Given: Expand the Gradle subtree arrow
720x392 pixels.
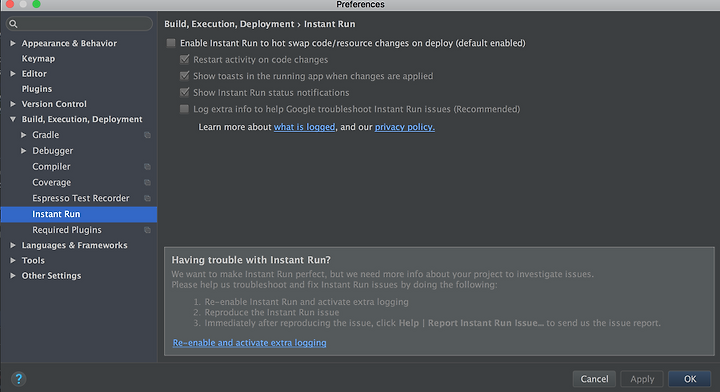Looking at the screenshot, I should [x=23, y=135].
